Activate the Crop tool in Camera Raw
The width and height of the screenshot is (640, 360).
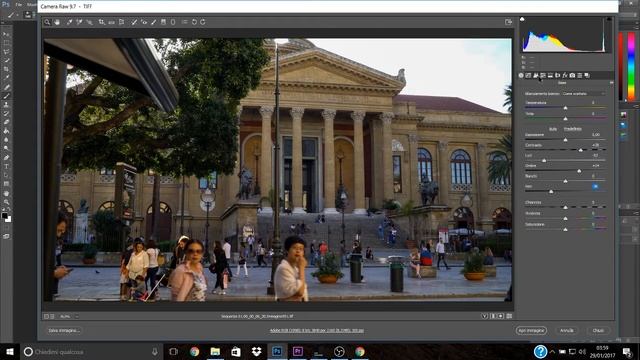(101, 22)
